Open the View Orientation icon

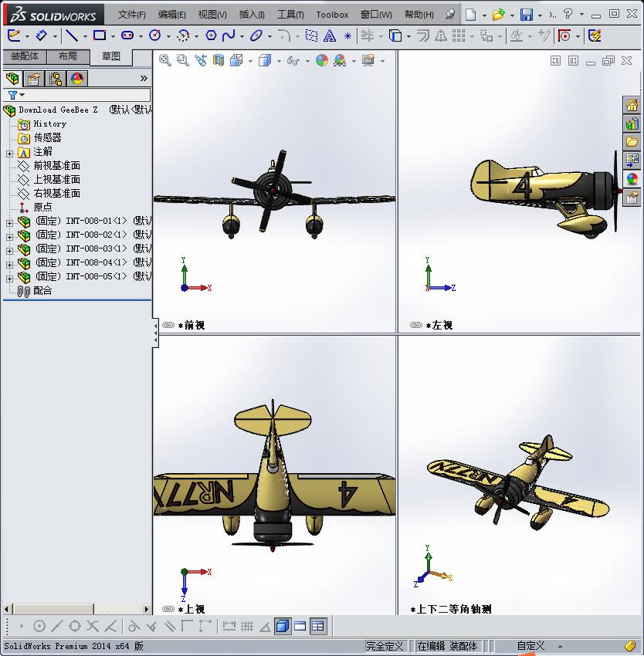(236, 61)
